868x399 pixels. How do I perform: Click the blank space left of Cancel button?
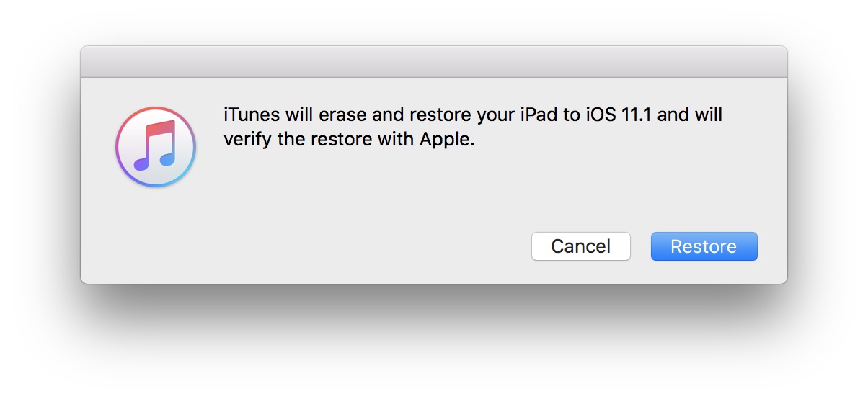pyautogui.click(x=360, y=246)
